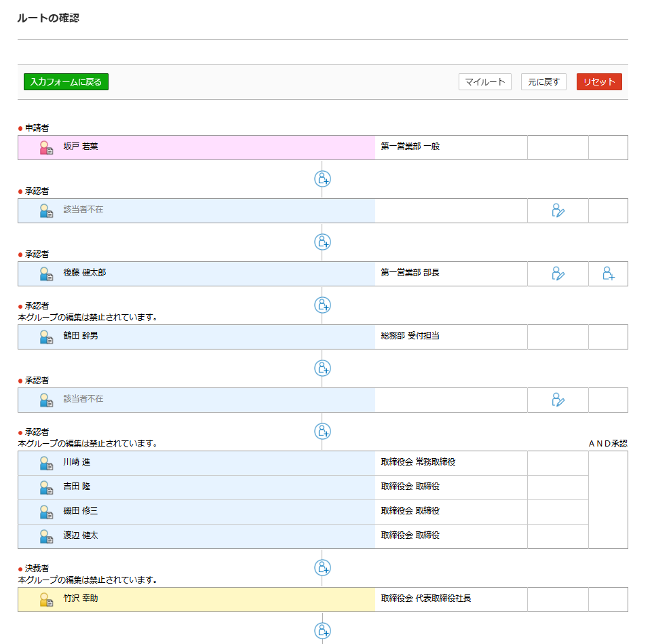Edit the second 該当者不在 approver row
652x644 pixels.
(558, 400)
